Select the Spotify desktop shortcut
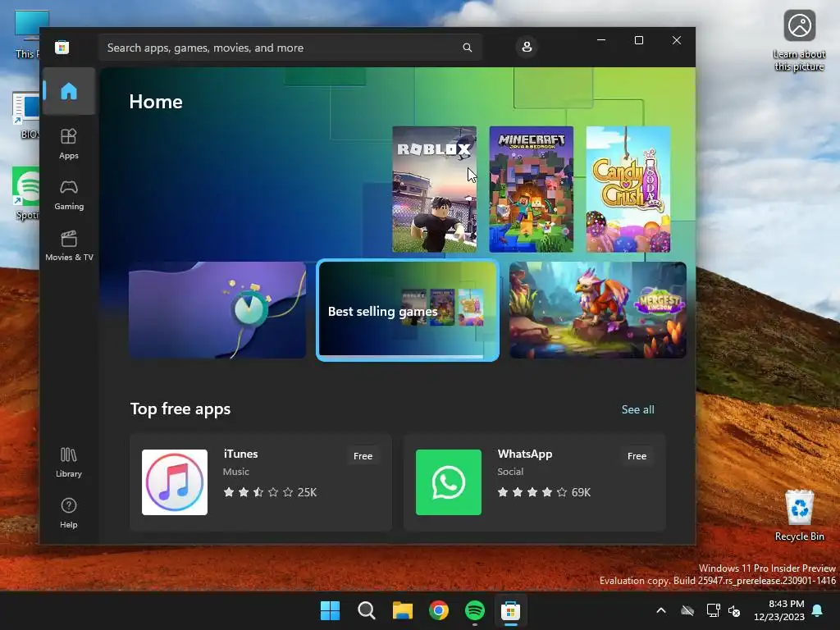The height and width of the screenshot is (630, 840). [x=26, y=194]
